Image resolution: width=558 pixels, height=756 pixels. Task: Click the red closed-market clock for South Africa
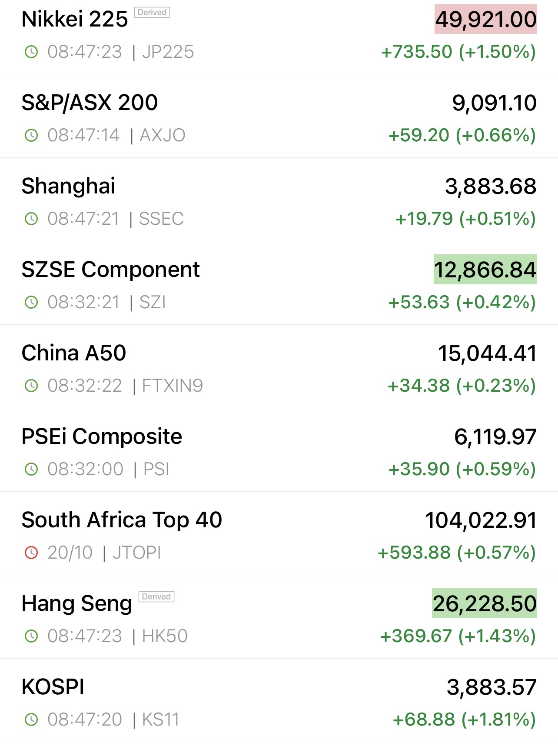click(31, 553)
